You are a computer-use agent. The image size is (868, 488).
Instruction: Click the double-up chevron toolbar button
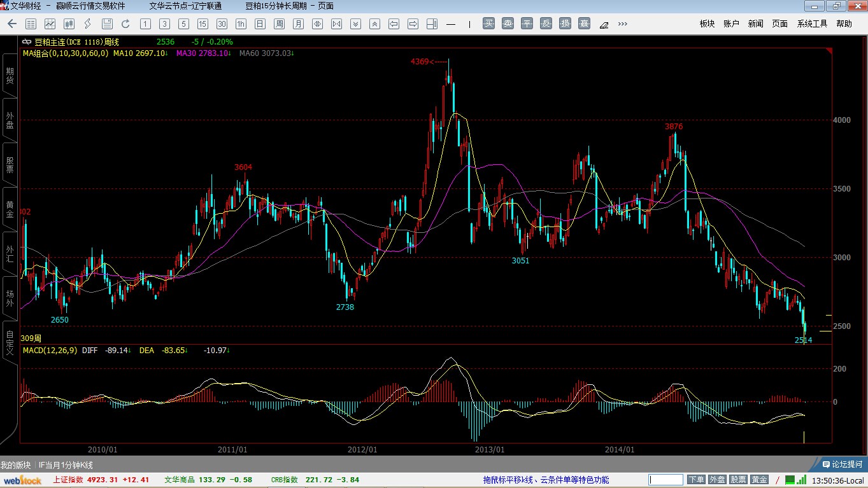point(374,24)
